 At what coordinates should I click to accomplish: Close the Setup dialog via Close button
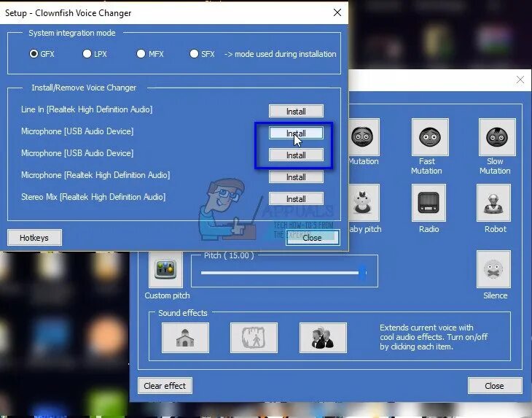312,238
